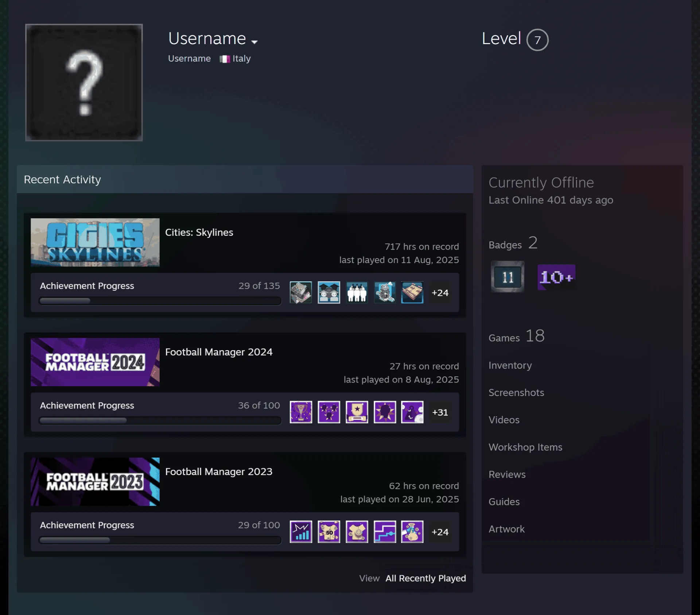Click Football Manager 2024 player silhouette achievement icon
Image resolution: width=700 pixels, height=615 pixels.
[412, 412]
